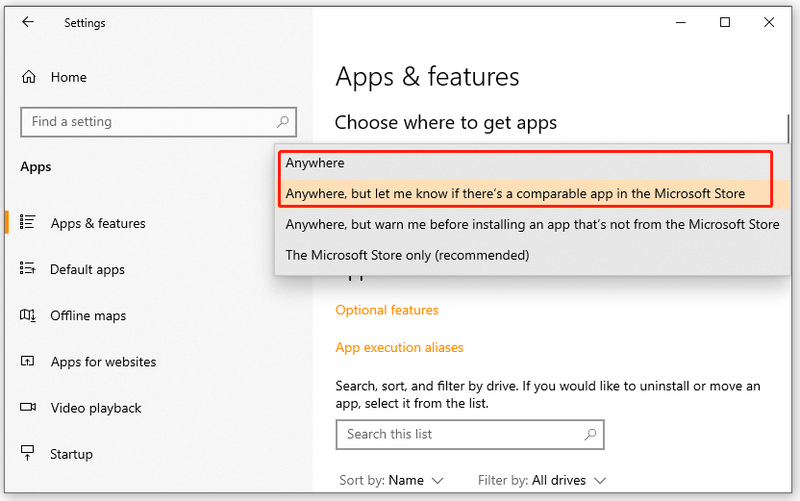The height and width of the screenshot is (501, 800).
Task: Open the App execution aliases link
Action: point(399,347)
